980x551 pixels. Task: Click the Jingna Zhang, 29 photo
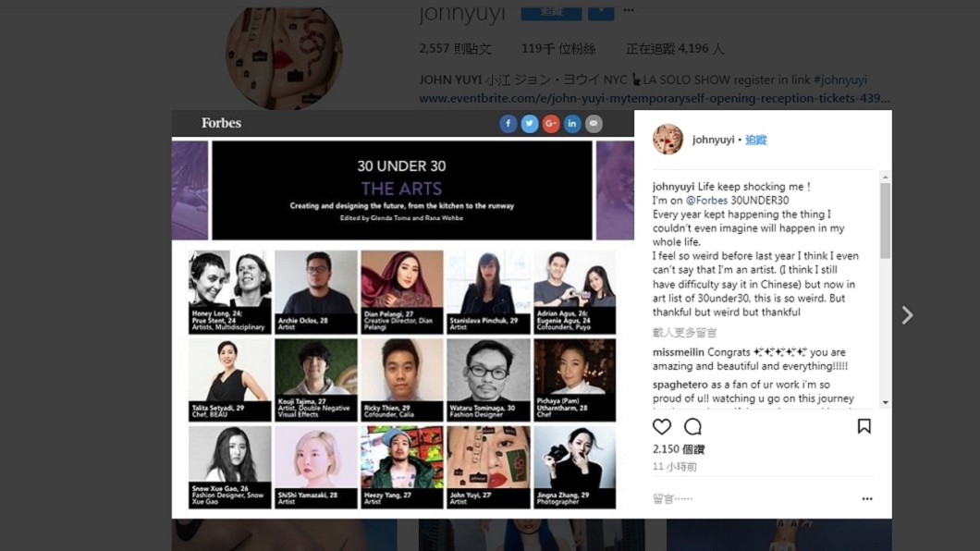click(x=574, y=467)
